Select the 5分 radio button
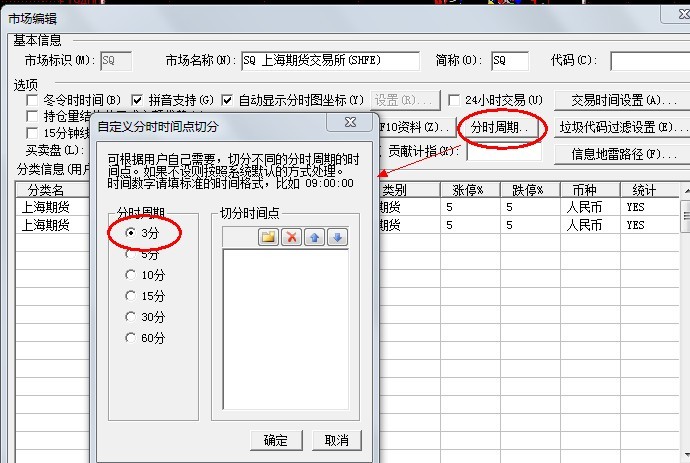The image size is (690, 463). 130,254
